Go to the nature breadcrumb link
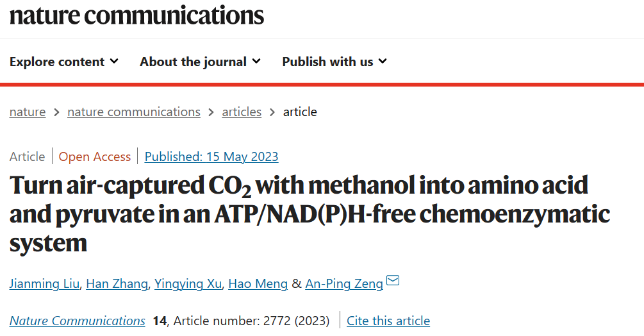This screenshot has height=336, width=644. point(28,112)
